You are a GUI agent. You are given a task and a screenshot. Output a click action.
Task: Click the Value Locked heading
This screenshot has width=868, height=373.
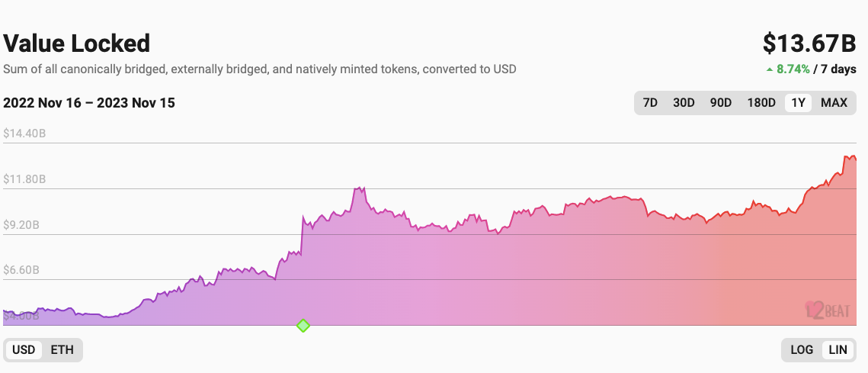click(x=77, y=43)
